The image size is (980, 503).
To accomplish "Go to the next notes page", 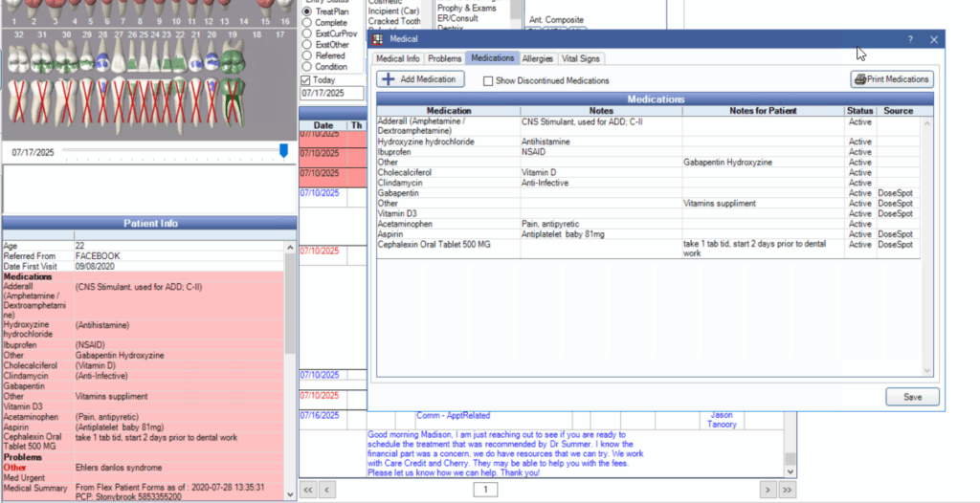I will tap(768, 490).
